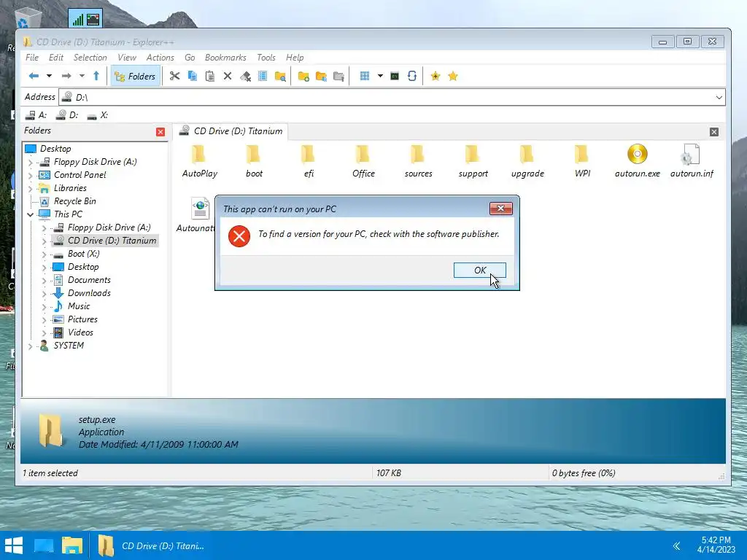
Task: Click the Views grid icon
Action: pyautogui.click(x=365, y=76)
